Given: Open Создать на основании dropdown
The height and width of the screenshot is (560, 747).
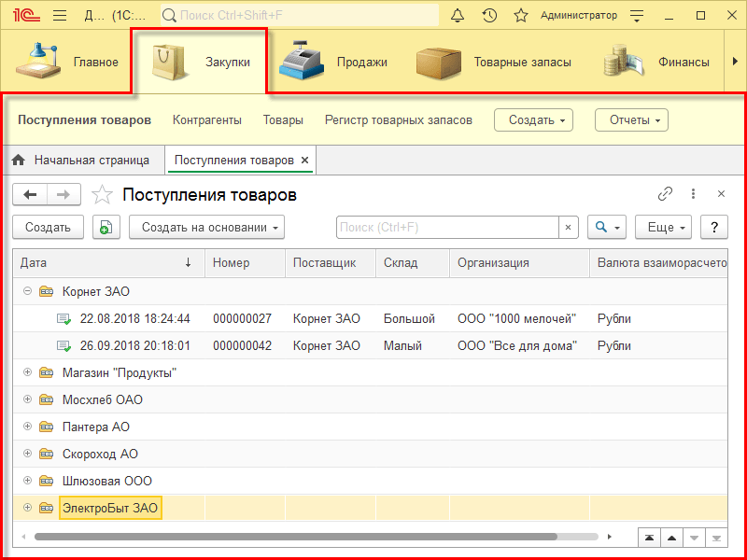Looking at the screenshot, I should coord(206,227).
